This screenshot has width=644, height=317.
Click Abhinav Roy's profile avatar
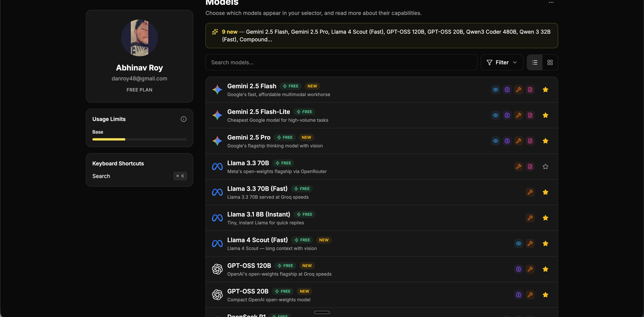tap(140, 38)
